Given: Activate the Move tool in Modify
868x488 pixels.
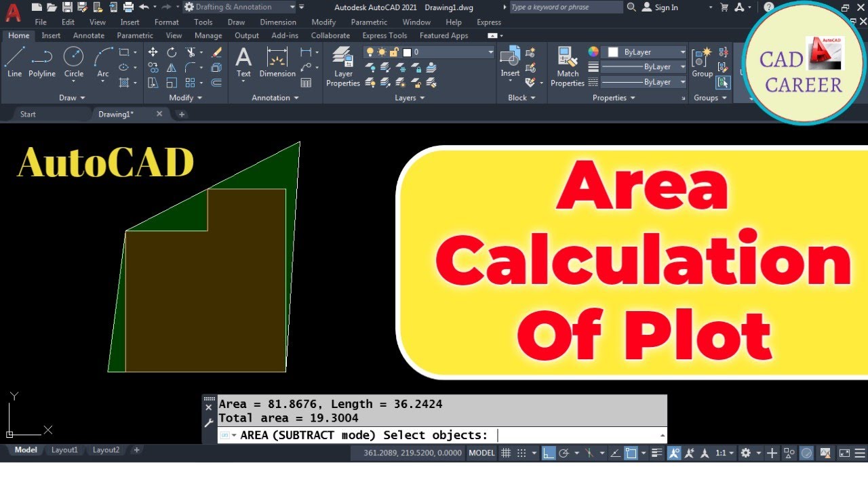Looking at the screenshot, I should [153, 52].
